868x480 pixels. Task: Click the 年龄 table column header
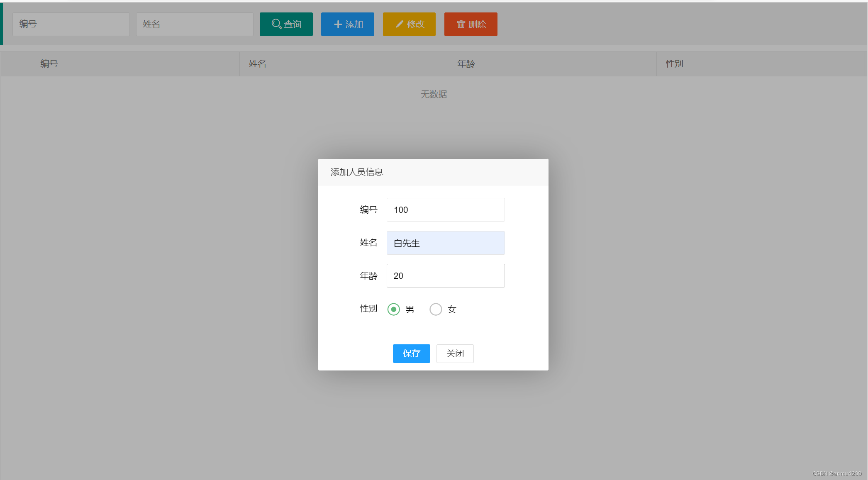pyautogui.click(x=466, y=64)
